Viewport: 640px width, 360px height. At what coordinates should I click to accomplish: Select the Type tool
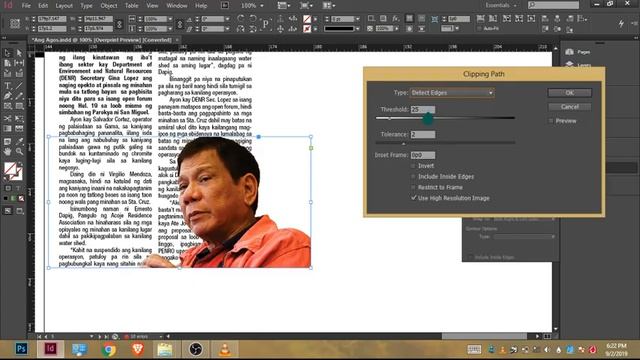click(x=7, y=86)
